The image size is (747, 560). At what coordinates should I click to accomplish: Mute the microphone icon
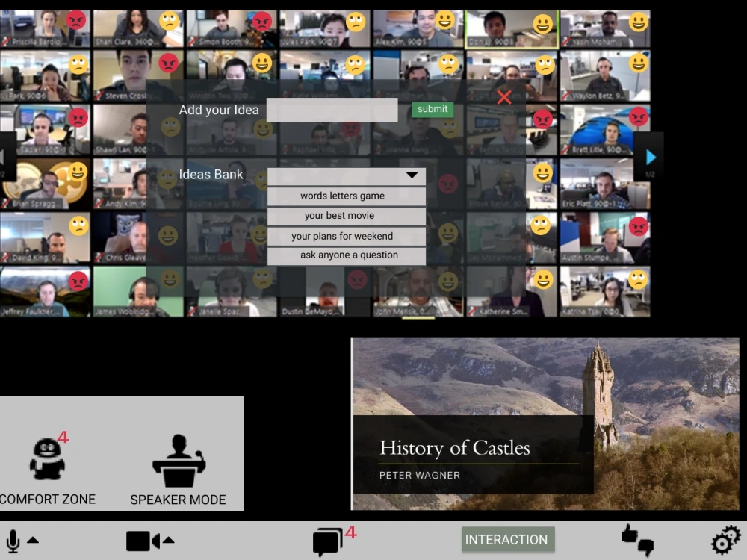coord(13,541)
